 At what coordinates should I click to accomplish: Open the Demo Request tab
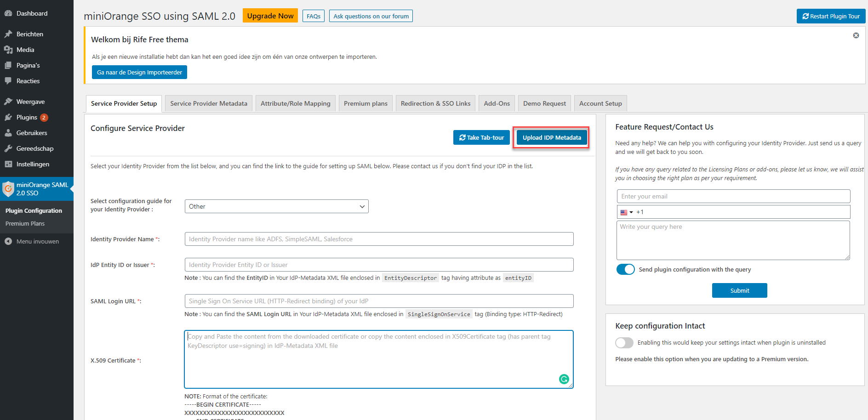coord(544,103)
